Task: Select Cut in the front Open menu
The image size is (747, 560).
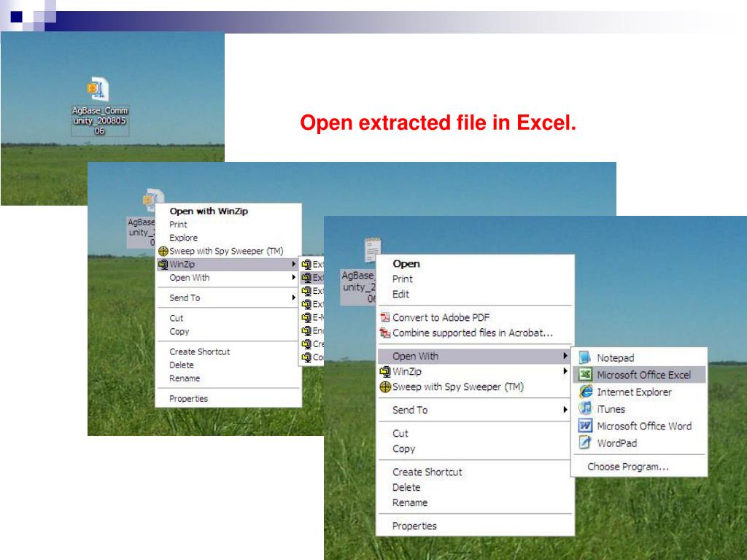Action: [400, 433]
